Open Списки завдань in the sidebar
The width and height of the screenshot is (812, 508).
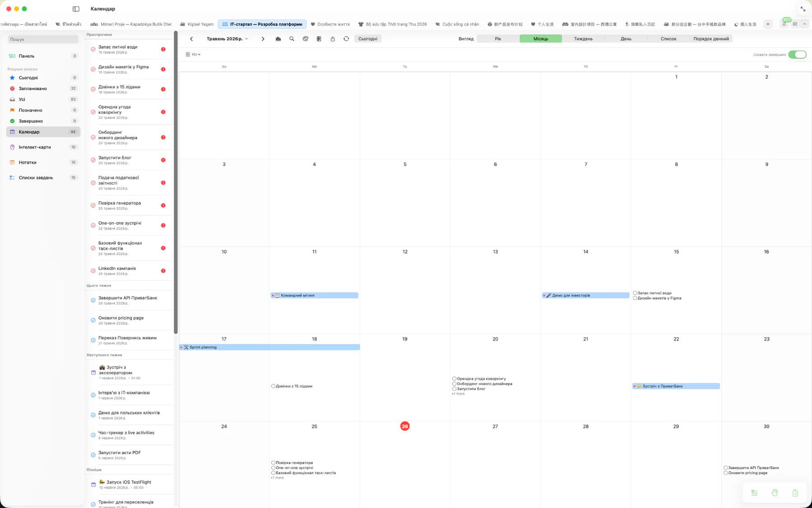click(43, 177)
